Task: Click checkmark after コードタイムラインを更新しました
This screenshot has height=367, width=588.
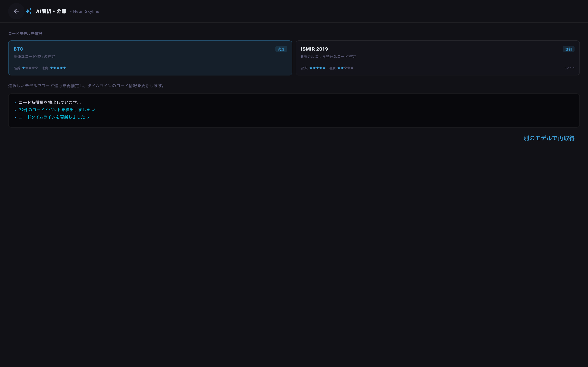Action: [x=88, y=117]
